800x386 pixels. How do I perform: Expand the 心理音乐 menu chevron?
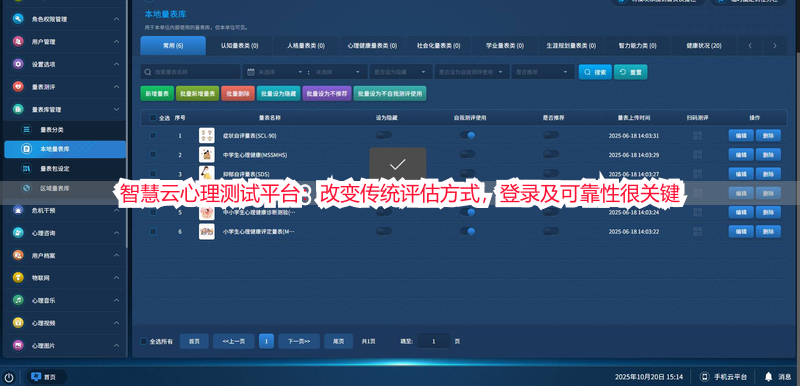click(x=116, y=300)
